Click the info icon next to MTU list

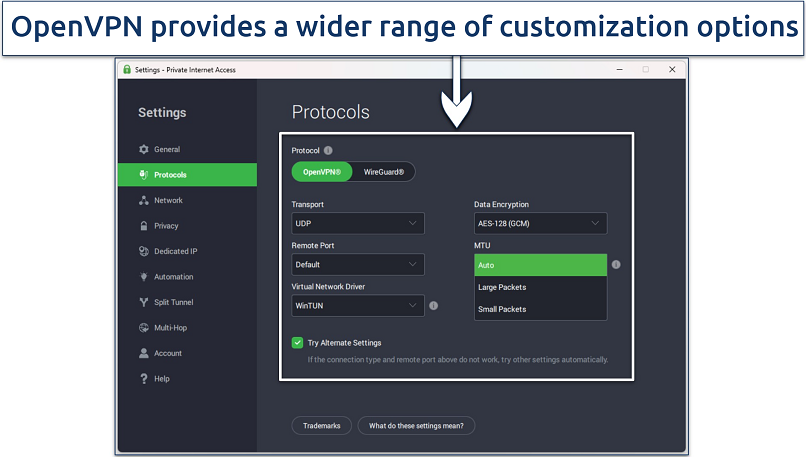[616, 265]
